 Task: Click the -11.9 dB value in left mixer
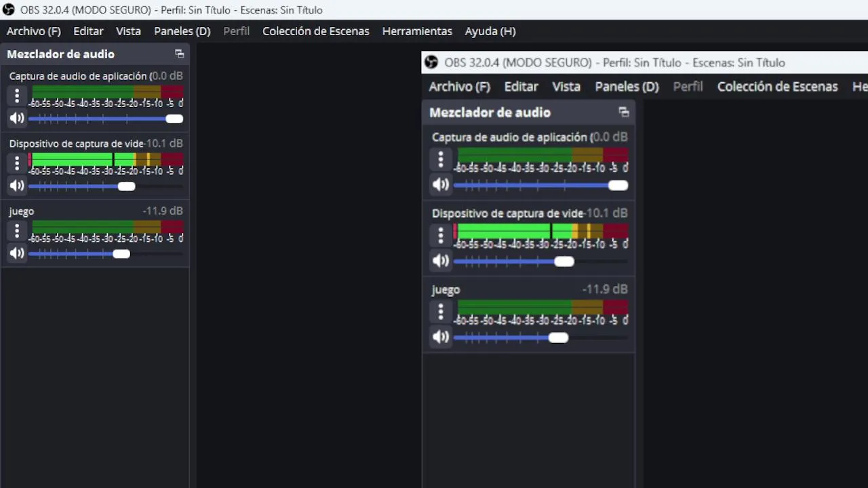(163, 211)
